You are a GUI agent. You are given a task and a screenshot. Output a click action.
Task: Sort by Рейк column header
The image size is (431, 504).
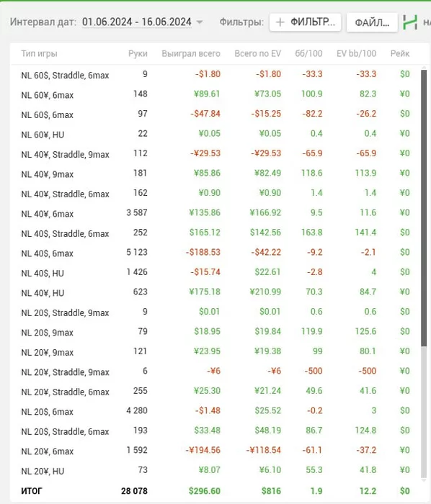pyautogui.click(x=400, y=53)
